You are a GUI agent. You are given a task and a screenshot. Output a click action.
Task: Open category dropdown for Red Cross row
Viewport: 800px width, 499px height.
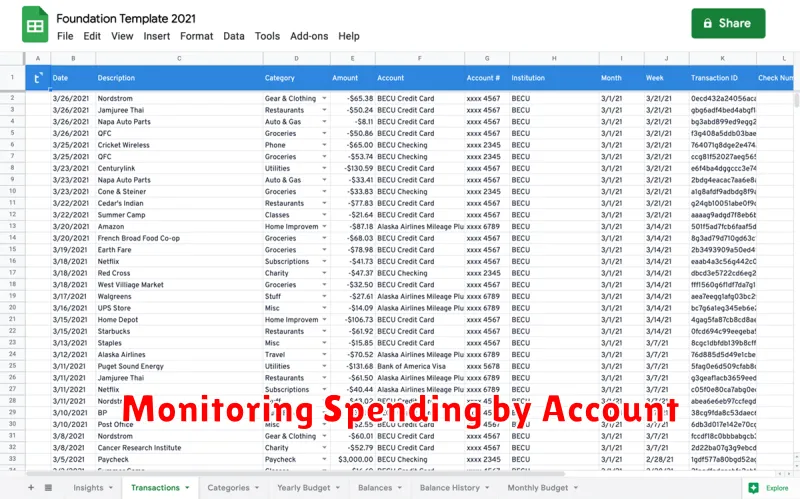324,273
